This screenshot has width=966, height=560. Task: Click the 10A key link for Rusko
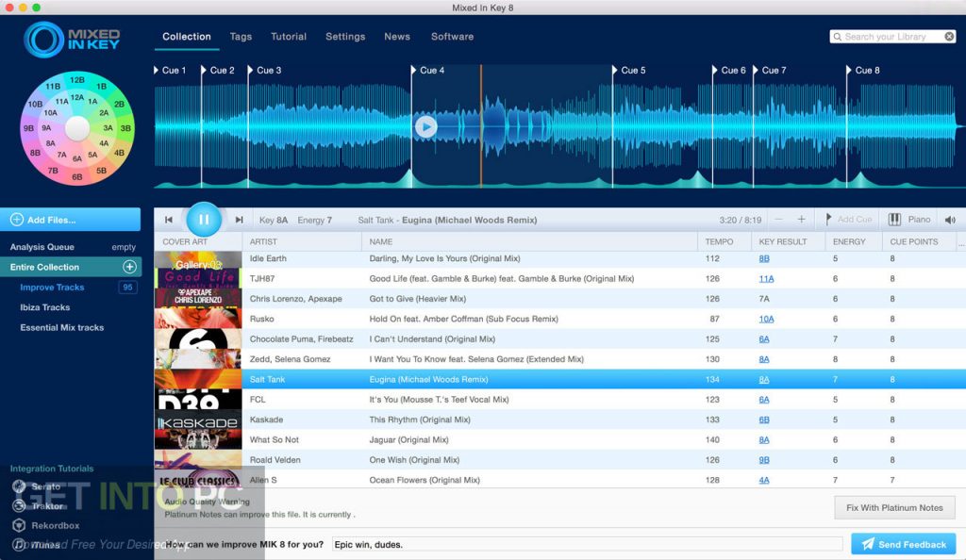pyautogui.click(x=766, y=319)
